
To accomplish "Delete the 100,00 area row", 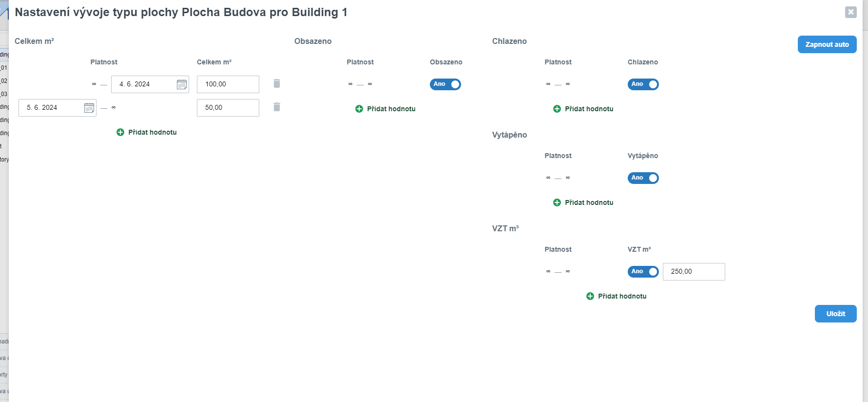I will click(277, 83).
